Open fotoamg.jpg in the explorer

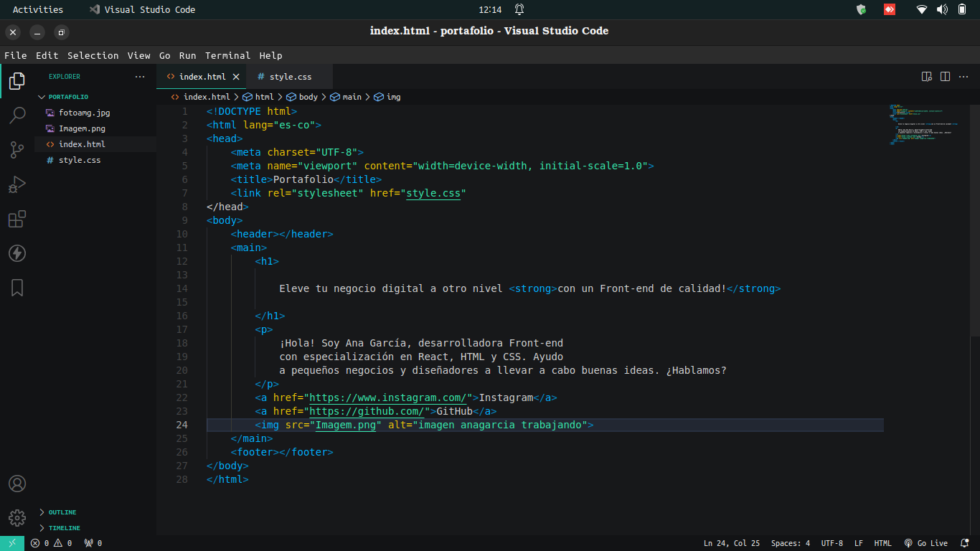click(95, 113)
